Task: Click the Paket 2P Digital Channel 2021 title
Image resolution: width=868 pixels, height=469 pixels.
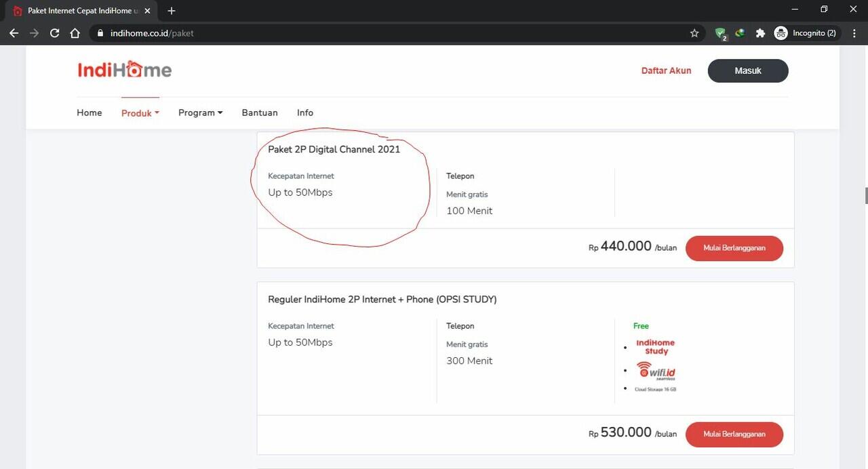Action: coord(334,149)
